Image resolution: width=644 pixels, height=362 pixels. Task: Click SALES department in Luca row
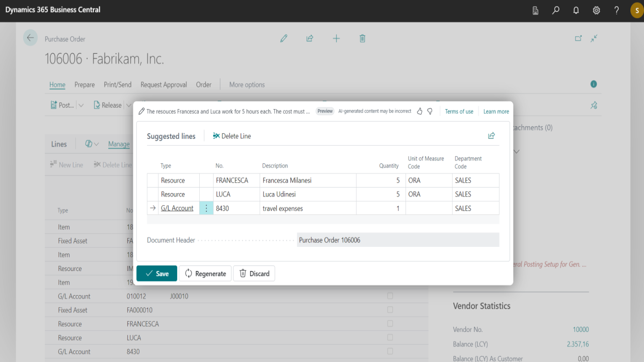coord(475,194)
